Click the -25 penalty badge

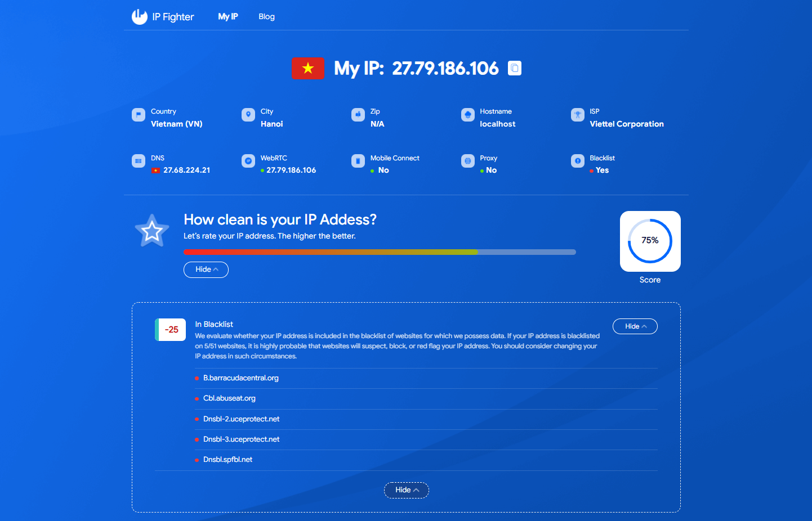[171, 330]
